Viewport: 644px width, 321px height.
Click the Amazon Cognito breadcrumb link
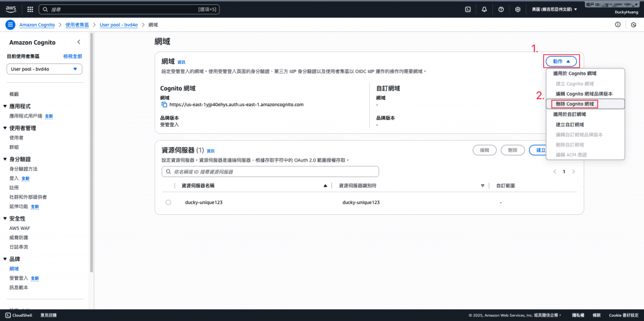tap(37, 24)
